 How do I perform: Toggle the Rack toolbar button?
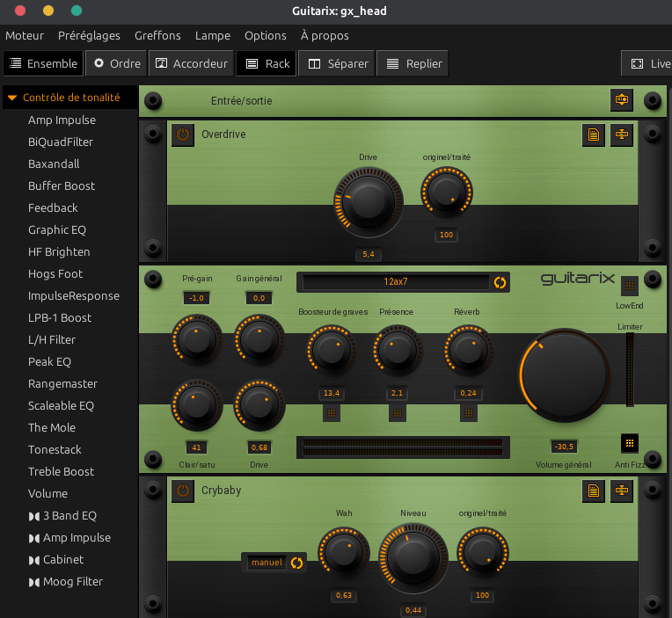pos(267,63)
